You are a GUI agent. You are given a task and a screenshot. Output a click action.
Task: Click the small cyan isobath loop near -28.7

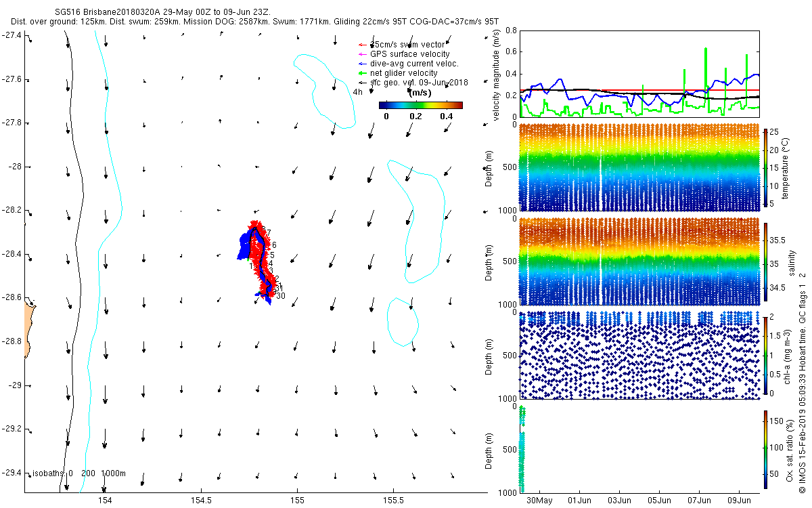coord(401,322)
